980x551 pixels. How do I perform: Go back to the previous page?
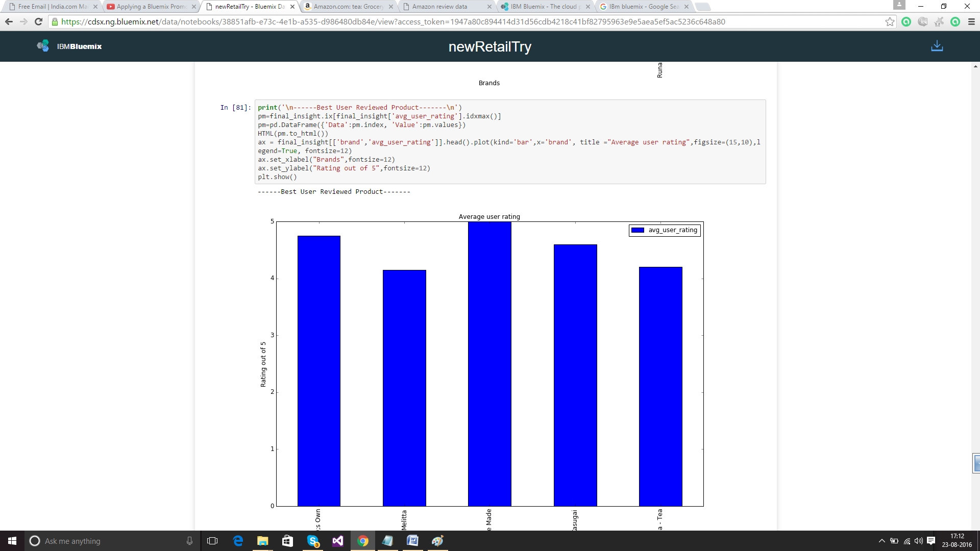[x=9, y=21]
